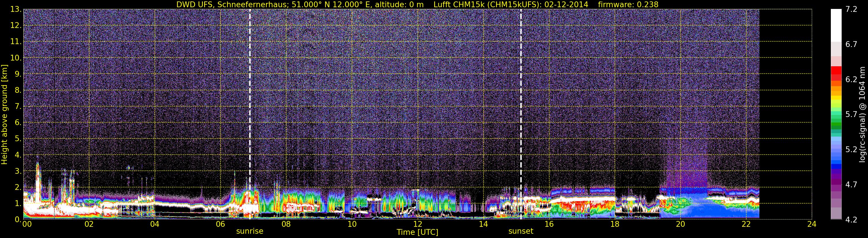Image resolution: width=868 pixels, height=238 pixels.
Task: Click the 10 time axis tick label
Action: (x=352, y=224)
